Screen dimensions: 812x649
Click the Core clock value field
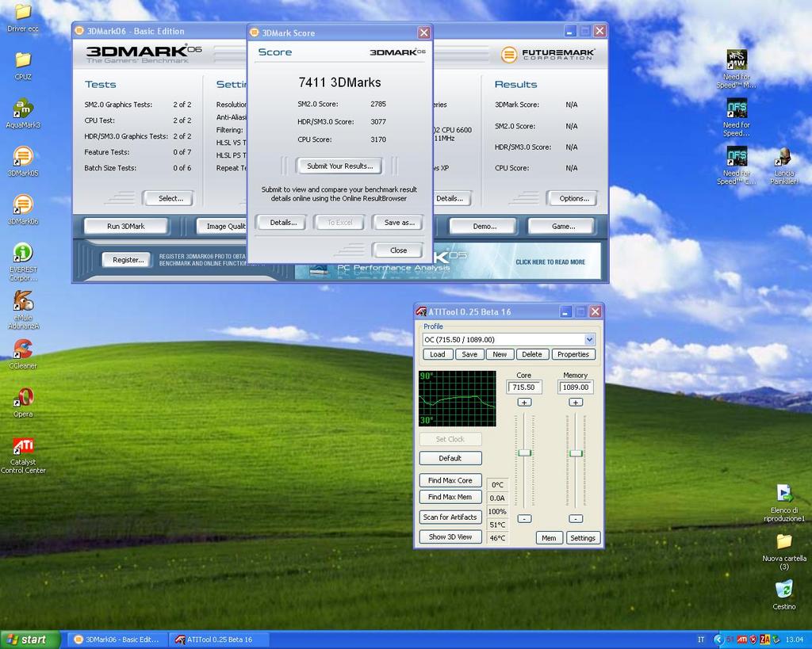coord(524,387)
